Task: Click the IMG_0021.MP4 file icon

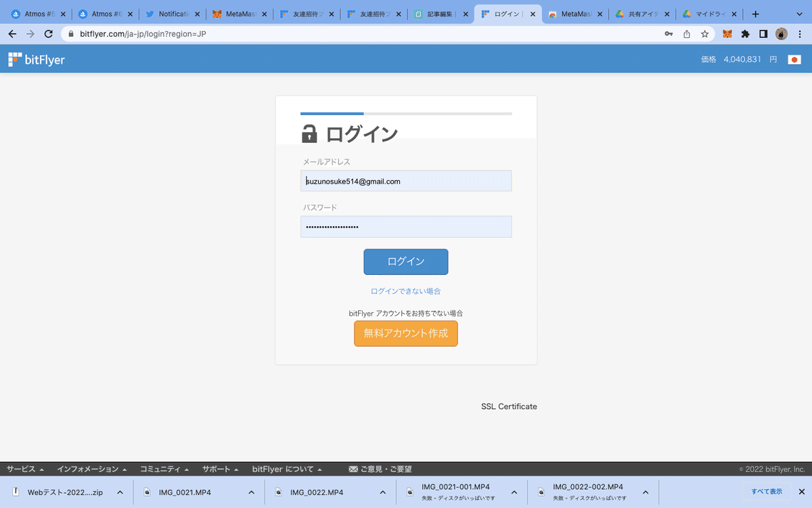Action: pyautogui.click(x=147, y=492)
